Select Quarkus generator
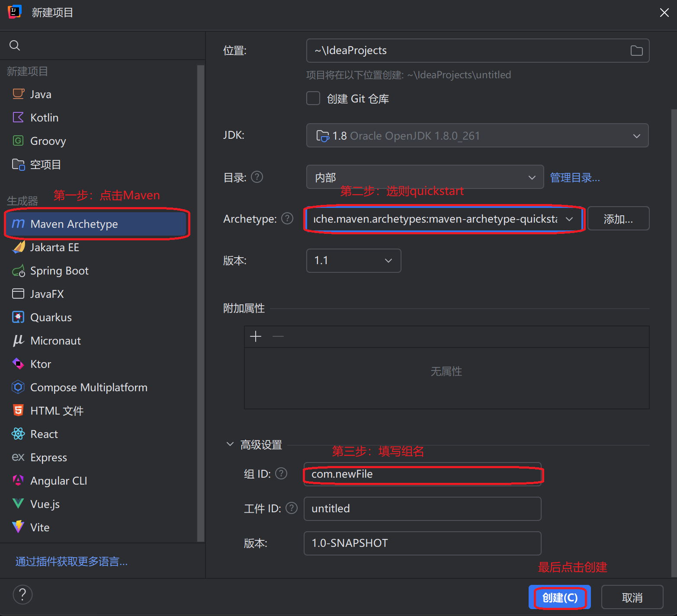Screen dimensions: 677x616 99,317
